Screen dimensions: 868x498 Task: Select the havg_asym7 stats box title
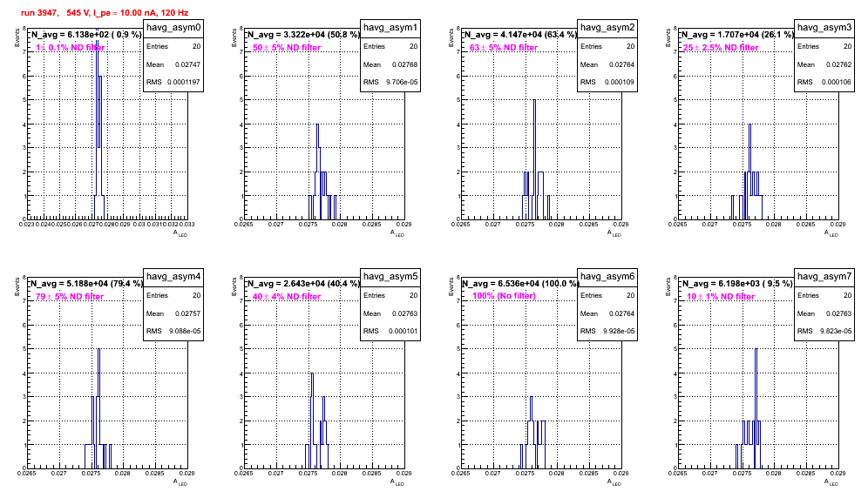824,277
